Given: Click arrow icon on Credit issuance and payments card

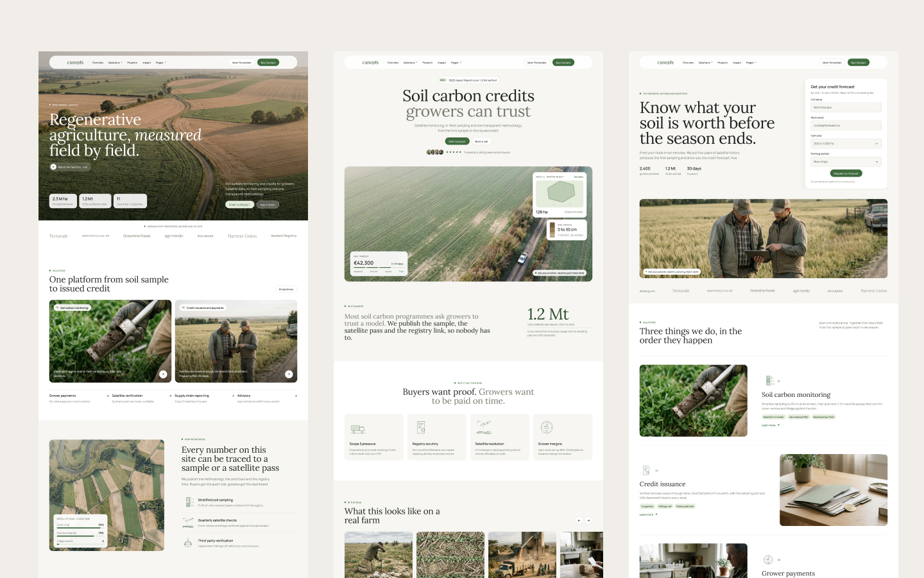Looking at the screenshot, I should (x=289, y=374).
